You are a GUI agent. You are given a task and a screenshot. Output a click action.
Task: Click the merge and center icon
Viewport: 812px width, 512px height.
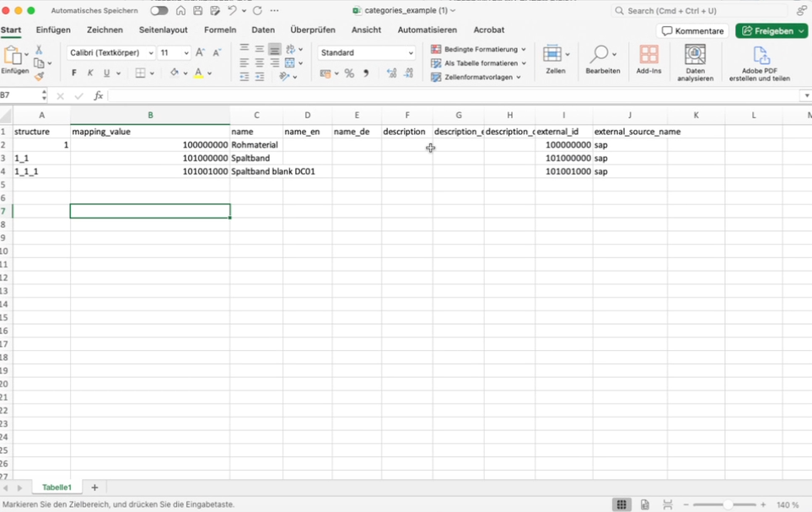290,62
